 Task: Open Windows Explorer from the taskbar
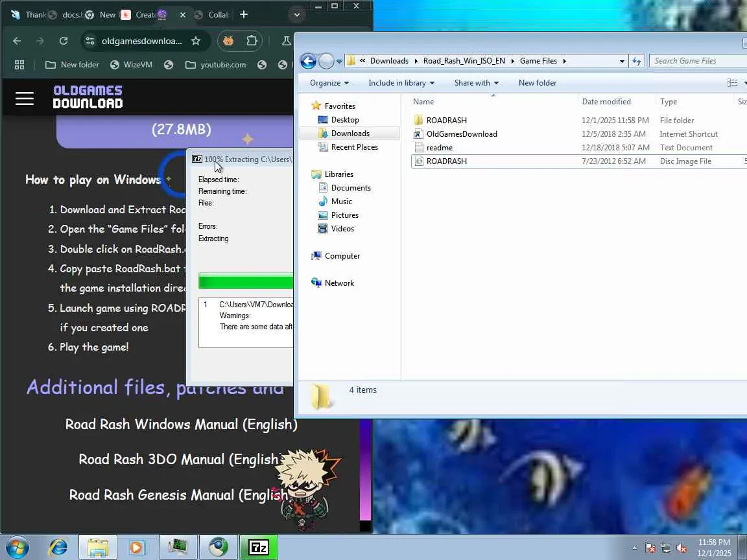(x=98, y=548)
